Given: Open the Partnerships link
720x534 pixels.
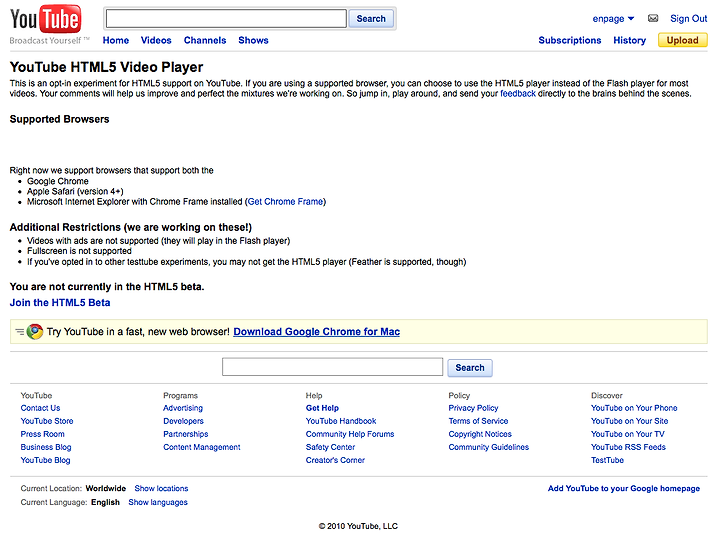Looking at the screenshot, I should (x=186, y=434).
